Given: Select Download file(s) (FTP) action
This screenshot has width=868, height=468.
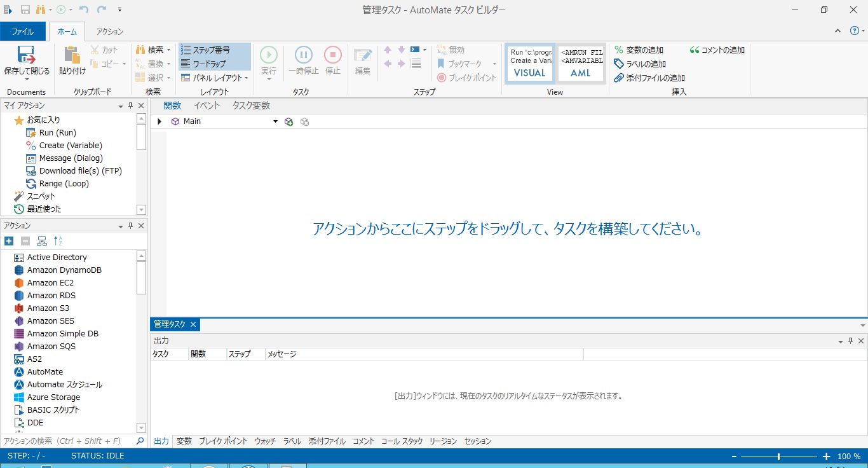Looking at the screenshot, I should [74, 170].
